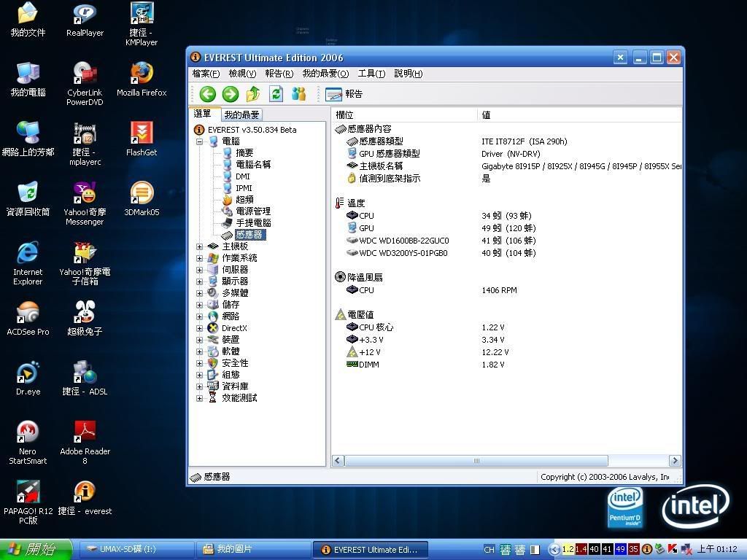Image resolution: width=747 pixels, height=560 pixels.
Task: Open the 工具(T) menu
Action: point(371,74)
